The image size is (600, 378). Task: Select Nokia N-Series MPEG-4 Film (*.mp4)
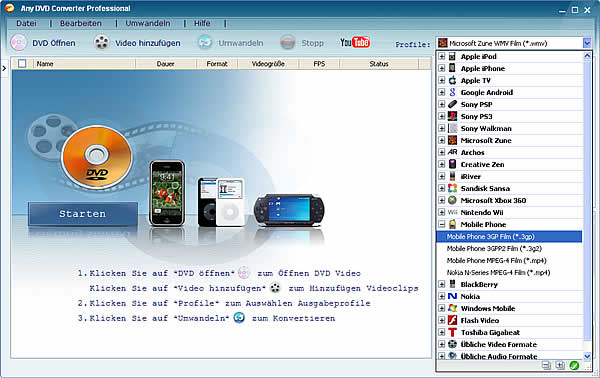pyautogui.click(x=509, y=272)
